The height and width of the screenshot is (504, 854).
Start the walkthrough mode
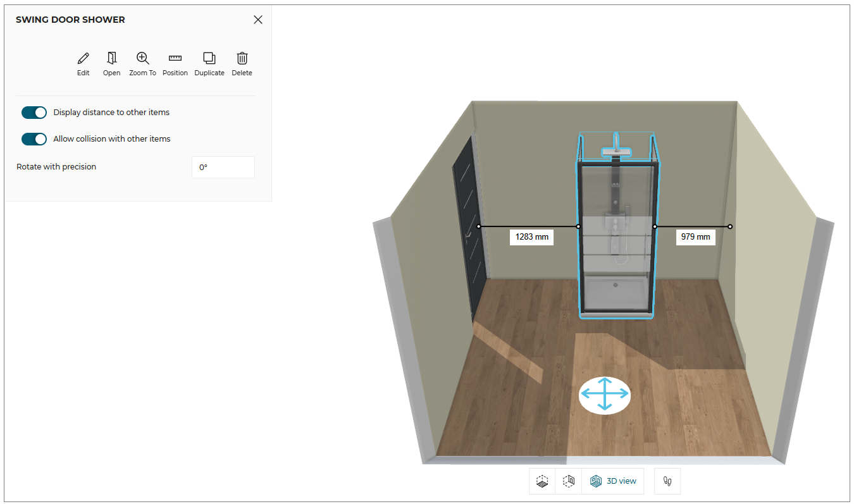[667, 481]
